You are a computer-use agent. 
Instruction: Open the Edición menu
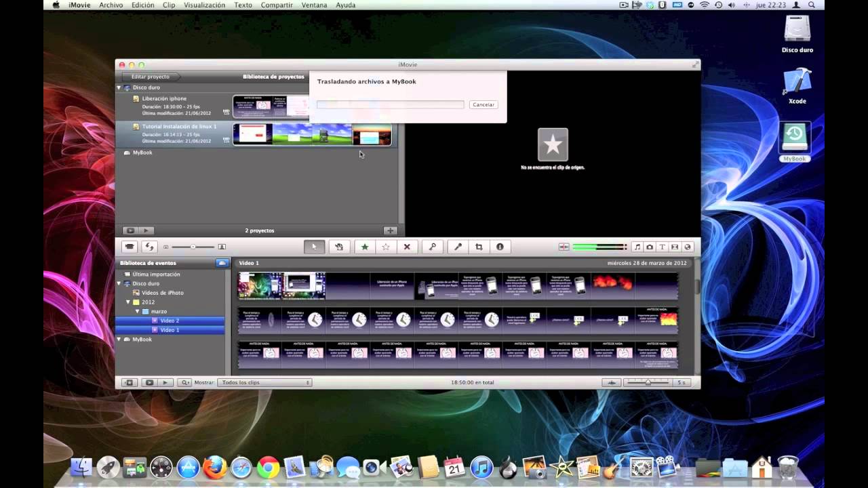[143, 5]
